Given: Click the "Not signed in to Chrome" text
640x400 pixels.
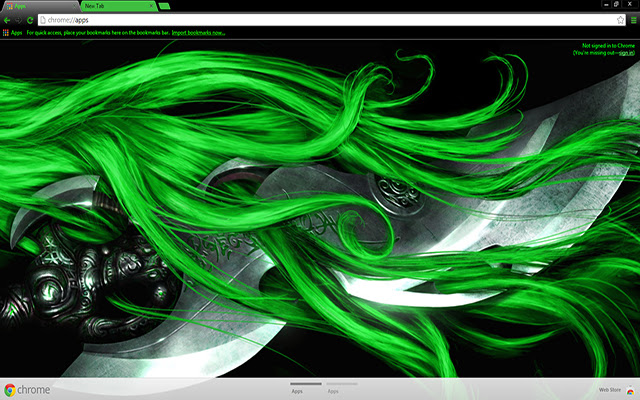Looking at the screenshot, I should [608, 46].
